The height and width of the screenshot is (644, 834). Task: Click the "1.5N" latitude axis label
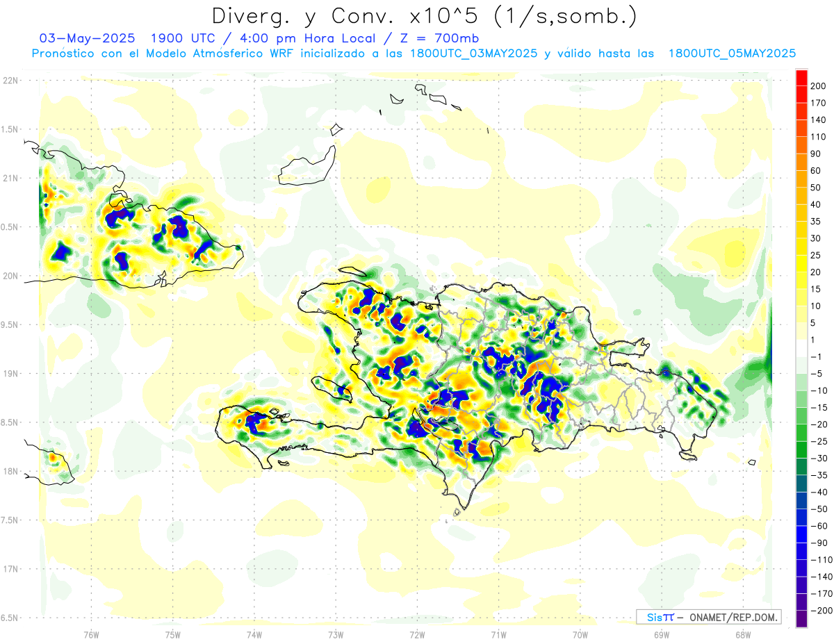click(x=10, y=129)
